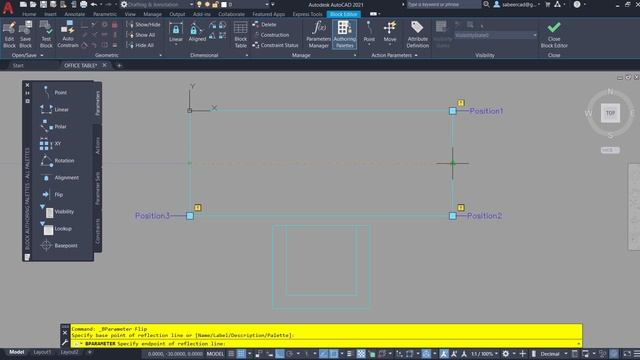Select the Alignment parameter tool
640x360 pixels.
[x=60, y=178]
